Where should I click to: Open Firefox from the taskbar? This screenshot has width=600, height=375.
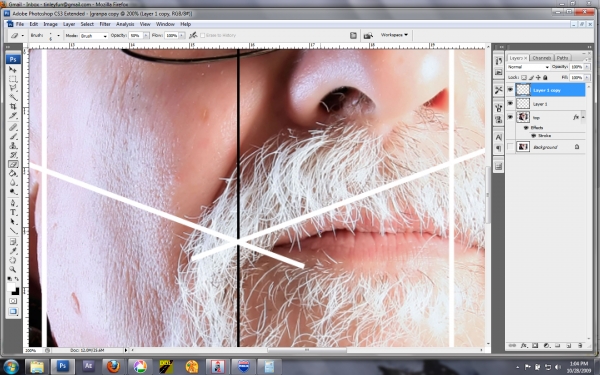click(x=113, y=367)
